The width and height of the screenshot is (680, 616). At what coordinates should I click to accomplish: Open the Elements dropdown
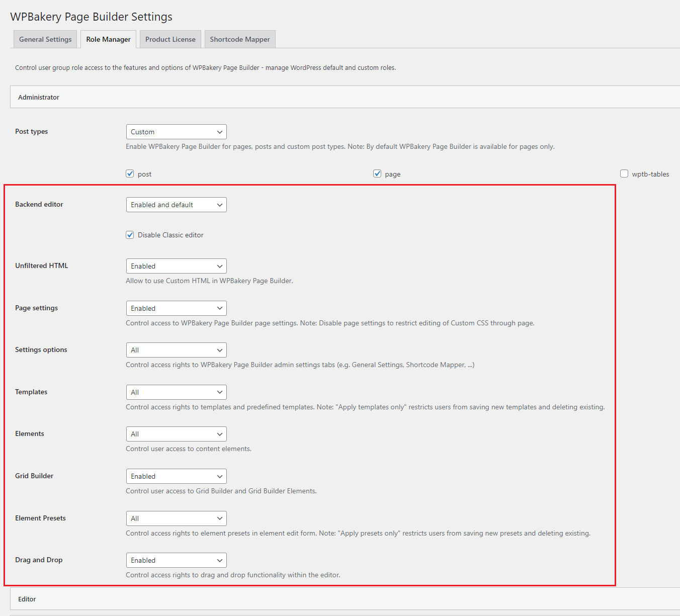click(176, 434)
